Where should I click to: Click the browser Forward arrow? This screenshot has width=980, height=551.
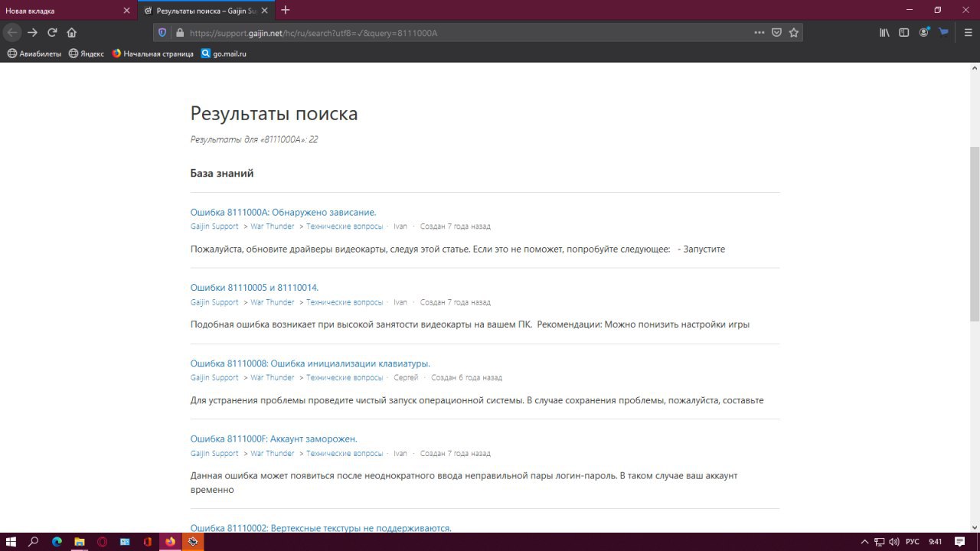(32, 32)
